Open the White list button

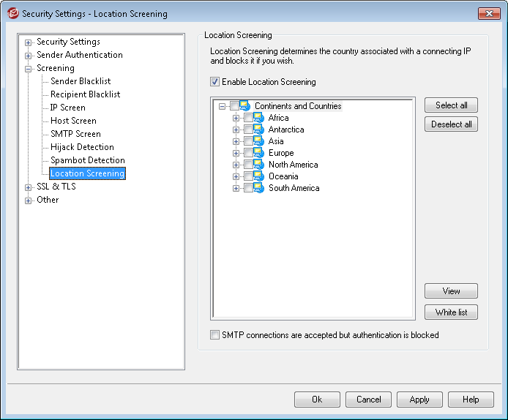[451, 312]
